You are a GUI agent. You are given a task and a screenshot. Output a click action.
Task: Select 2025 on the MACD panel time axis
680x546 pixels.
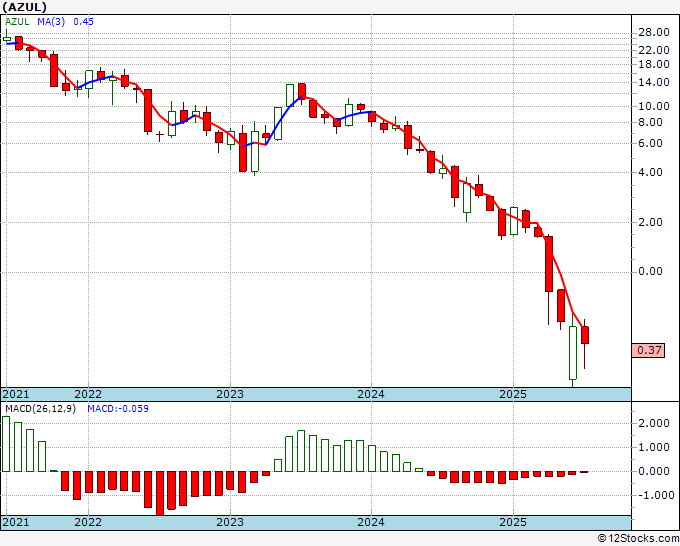pos(513,522)
